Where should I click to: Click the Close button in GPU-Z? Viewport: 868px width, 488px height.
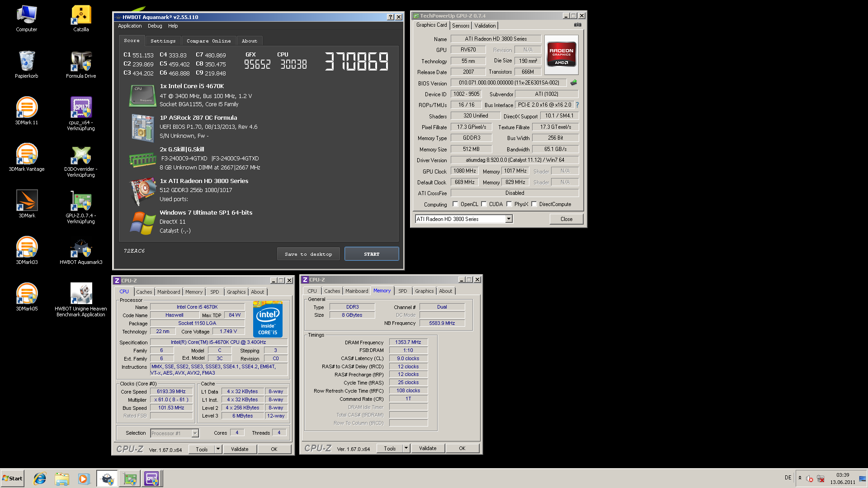click(566, 219)
